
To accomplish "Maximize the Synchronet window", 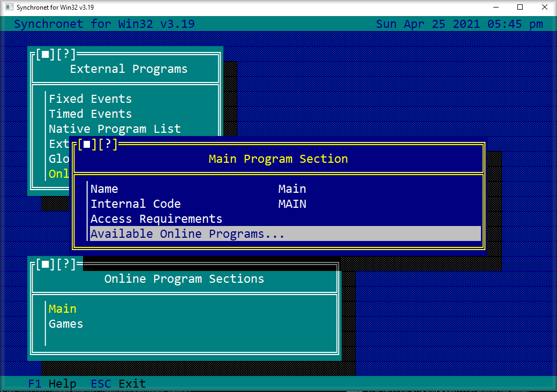I will (x=520, y=7).
